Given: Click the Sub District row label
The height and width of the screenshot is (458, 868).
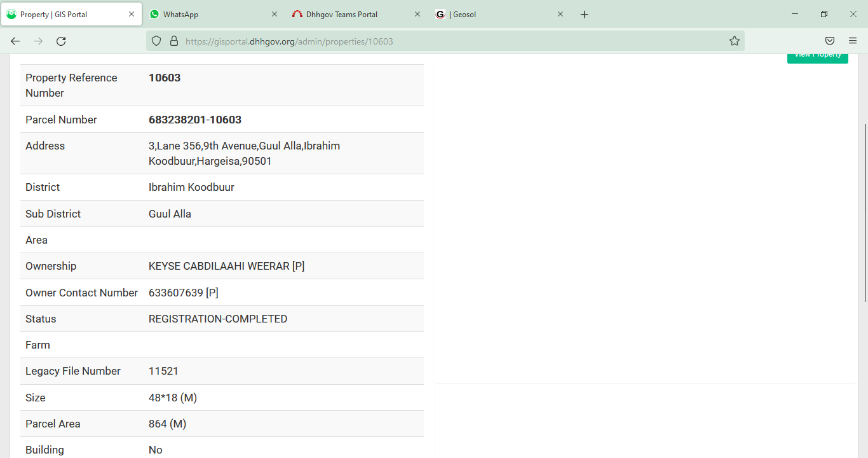Looking at the screenshot, I should click(x=53, y=214).
